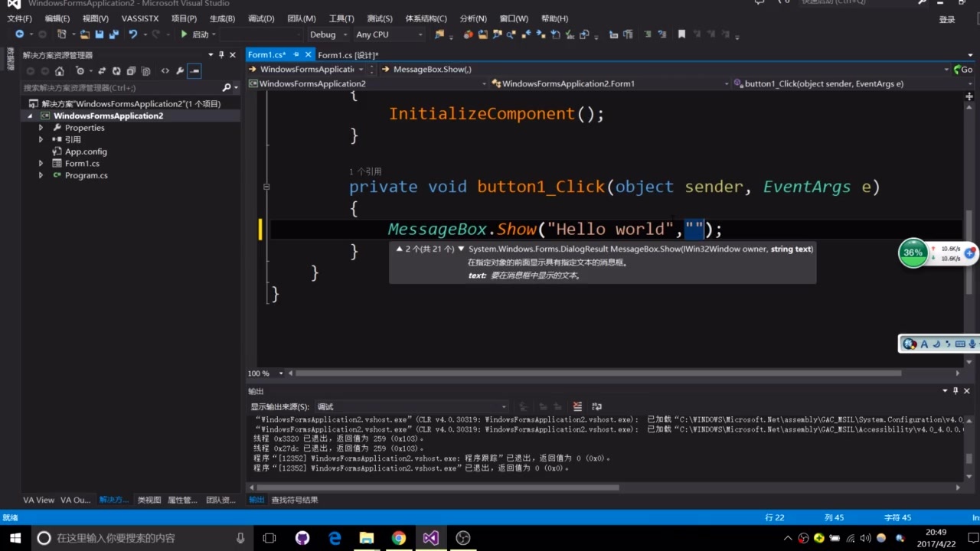Click the 登录 sign-in link
Viewport: 980px width, 551px height.
coord(947,19)
